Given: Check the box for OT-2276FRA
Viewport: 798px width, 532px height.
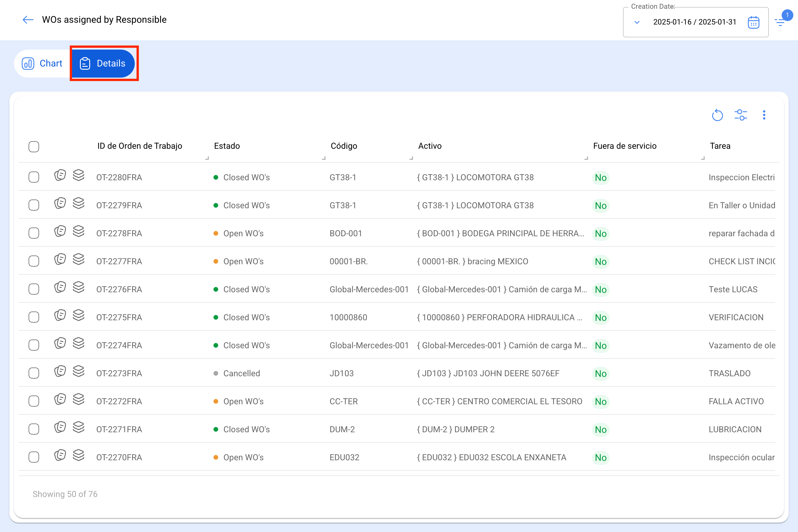Looking at the screenshot, I should pos(34,289).
